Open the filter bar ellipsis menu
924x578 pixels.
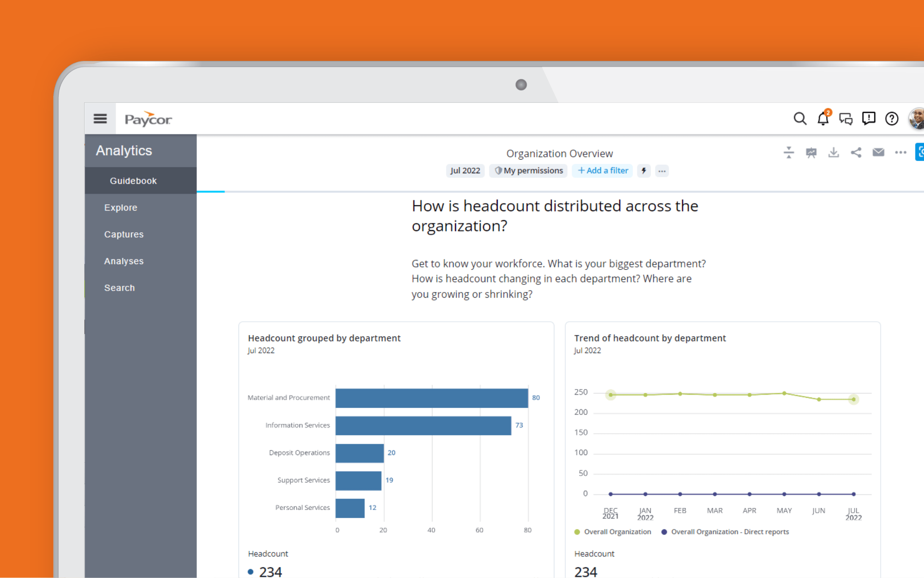pos(662,171)
